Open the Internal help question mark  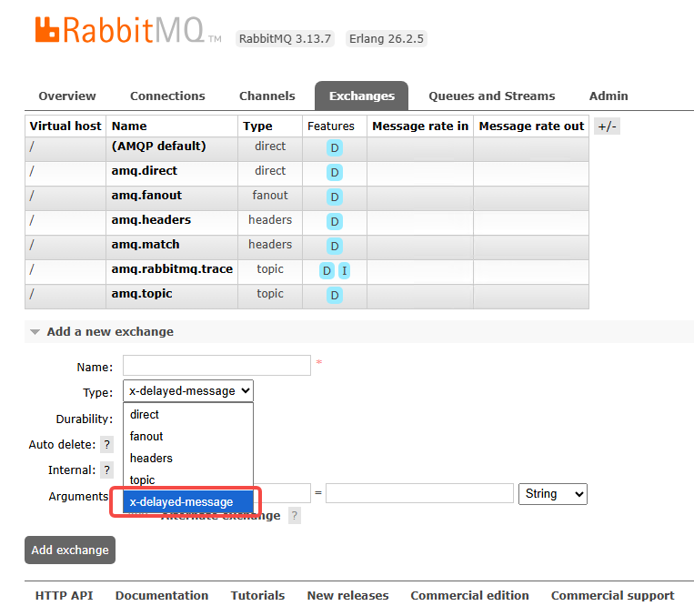pos(106,470)
